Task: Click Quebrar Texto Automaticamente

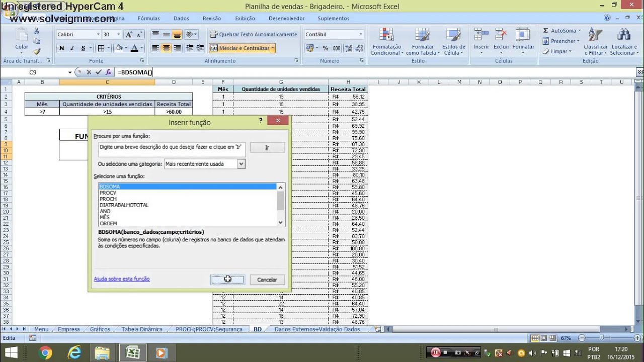Action: [254, 34]
